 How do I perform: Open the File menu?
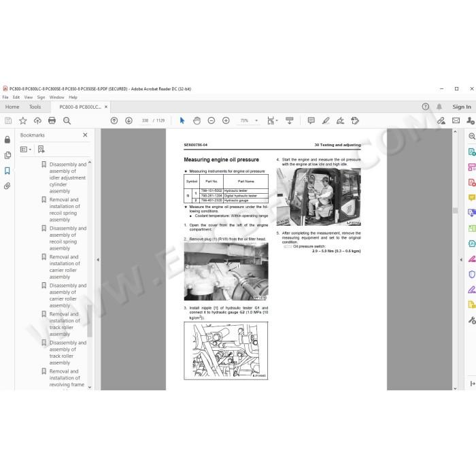tap(5, 97)
